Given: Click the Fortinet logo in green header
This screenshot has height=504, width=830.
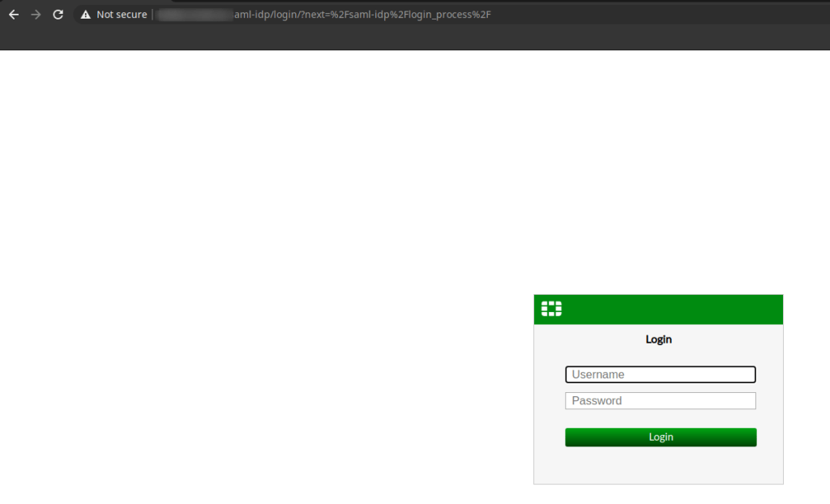Looking at the screenshot, I should pyautogui.click(x=551, y=309).
